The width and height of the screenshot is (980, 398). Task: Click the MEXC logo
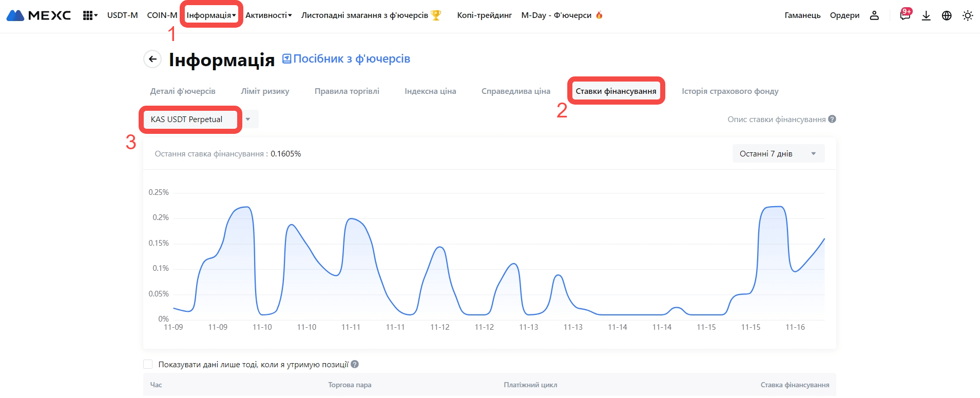[39, 15]
